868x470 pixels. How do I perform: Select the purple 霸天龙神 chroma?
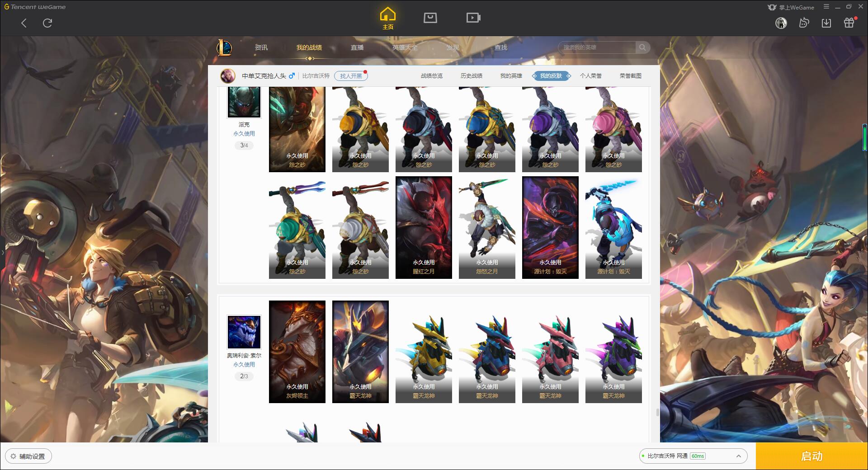(x=613, y=352)
